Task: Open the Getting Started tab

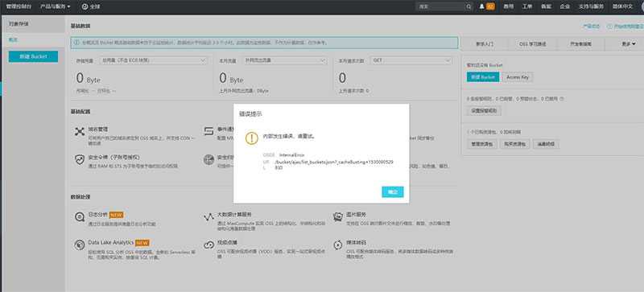Action: click(x=485, y=43)
